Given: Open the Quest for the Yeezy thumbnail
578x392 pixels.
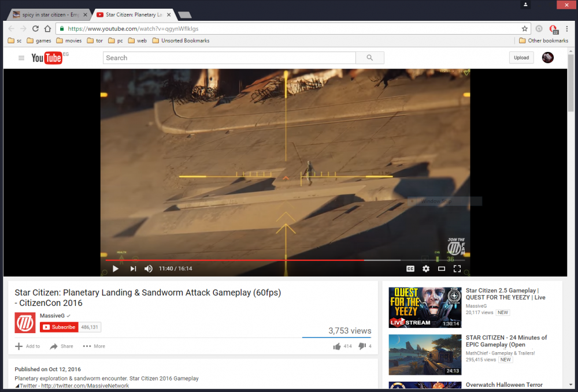Looking at the screenshot, I should [425, 307].
